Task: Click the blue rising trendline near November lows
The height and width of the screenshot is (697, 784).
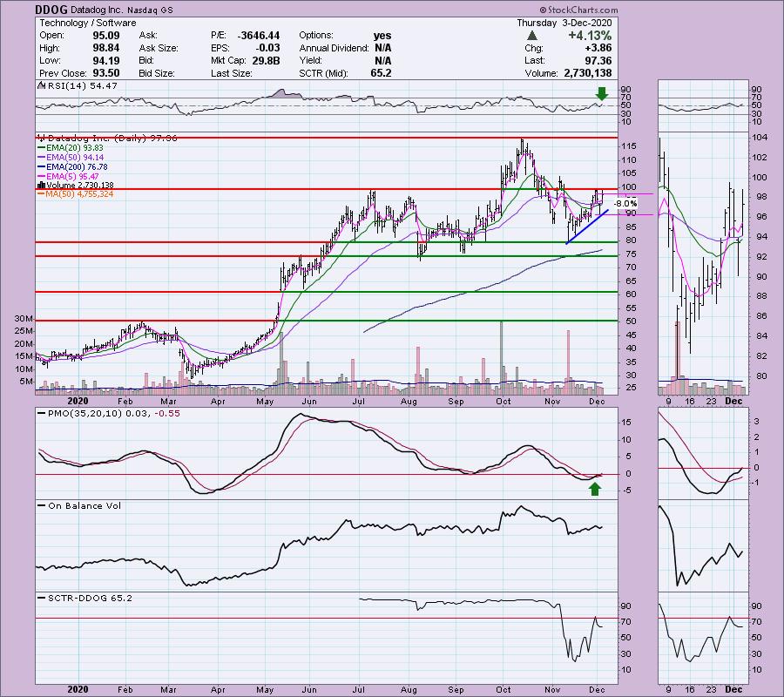Action: (x=587, y=227)
